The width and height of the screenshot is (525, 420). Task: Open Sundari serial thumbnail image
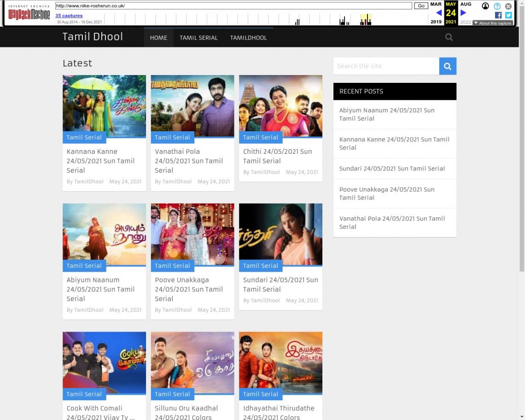click(280, 234)
